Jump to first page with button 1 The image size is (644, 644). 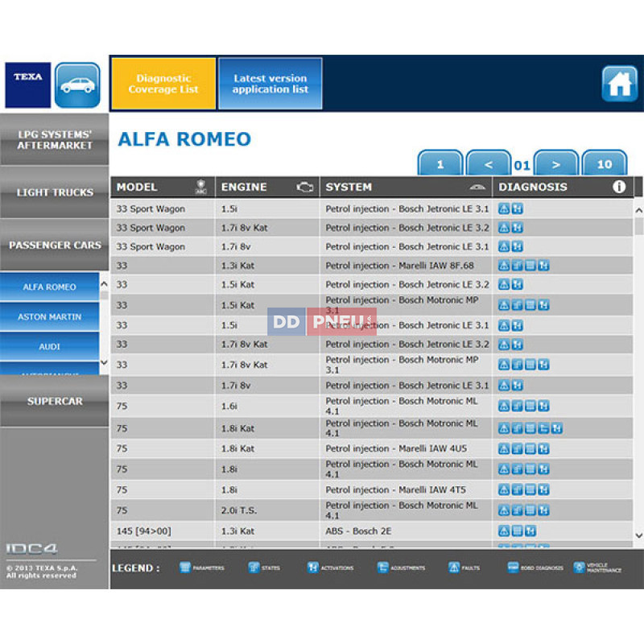[440, 164]
